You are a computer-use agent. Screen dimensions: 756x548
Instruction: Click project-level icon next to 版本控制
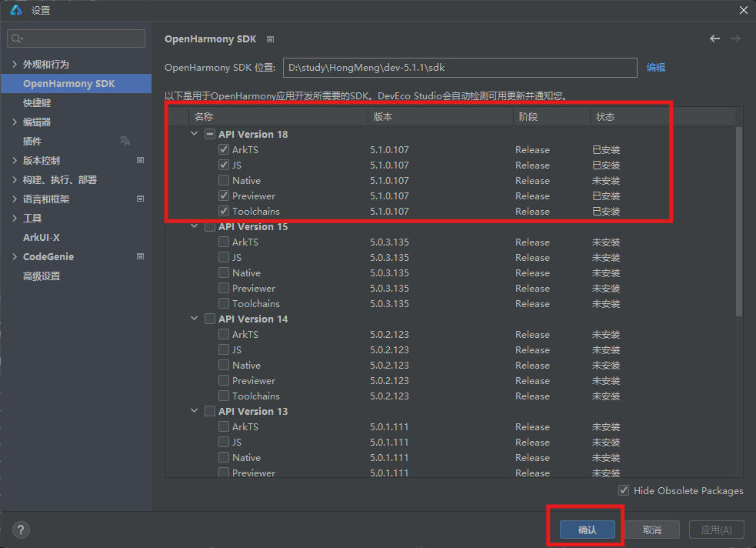(140, 160)
